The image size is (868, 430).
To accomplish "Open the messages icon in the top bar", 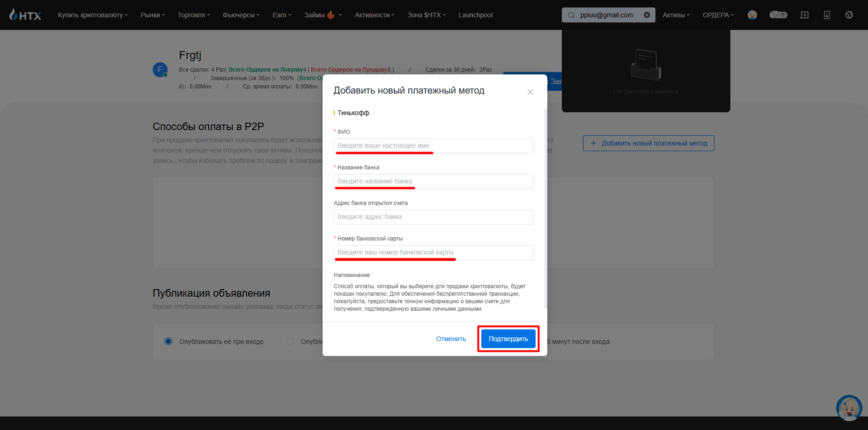I will (804, 15).
